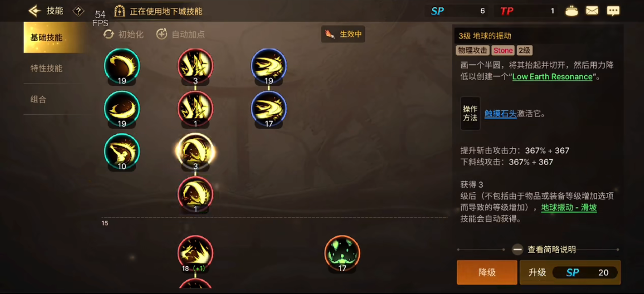Select the highlighted level 3 skill icon
Viewport: 644px width, 294px height.
pyautogui.click(x=195, y=151)
